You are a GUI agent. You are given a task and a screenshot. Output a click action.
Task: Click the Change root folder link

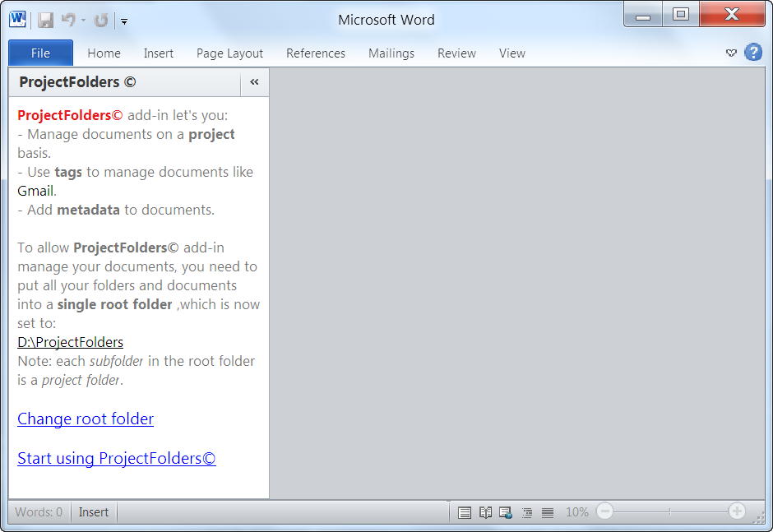pos(86,419)
